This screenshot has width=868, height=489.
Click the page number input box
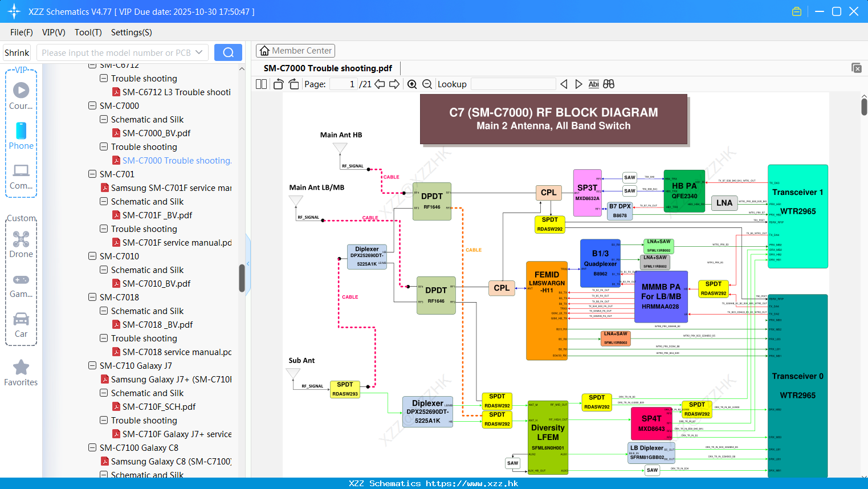coord(344,84)
